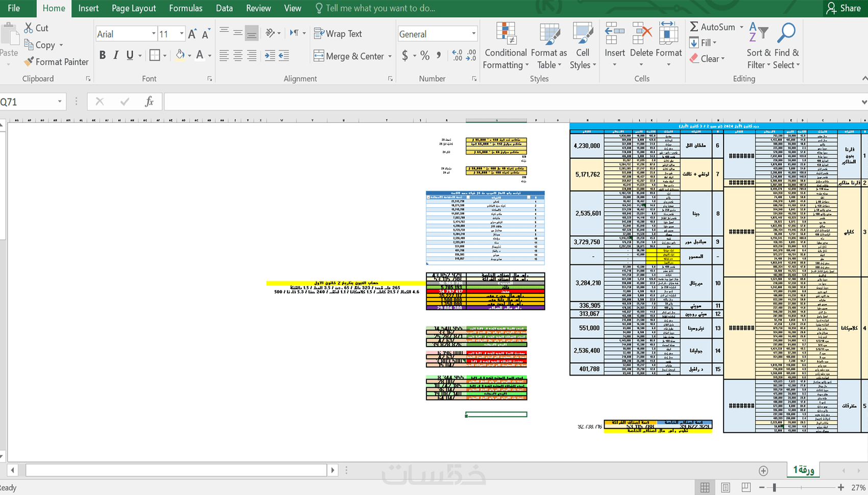The height and width of the screenshot is (495, 868).
Task: Align text to the middle of cells
Action: pos(238,33)
